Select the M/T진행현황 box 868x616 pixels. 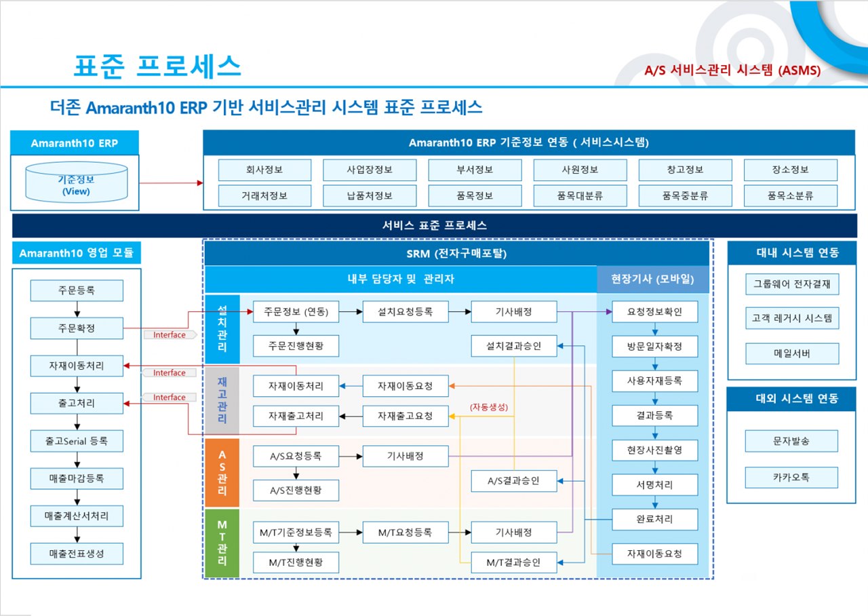click(296, 562)
